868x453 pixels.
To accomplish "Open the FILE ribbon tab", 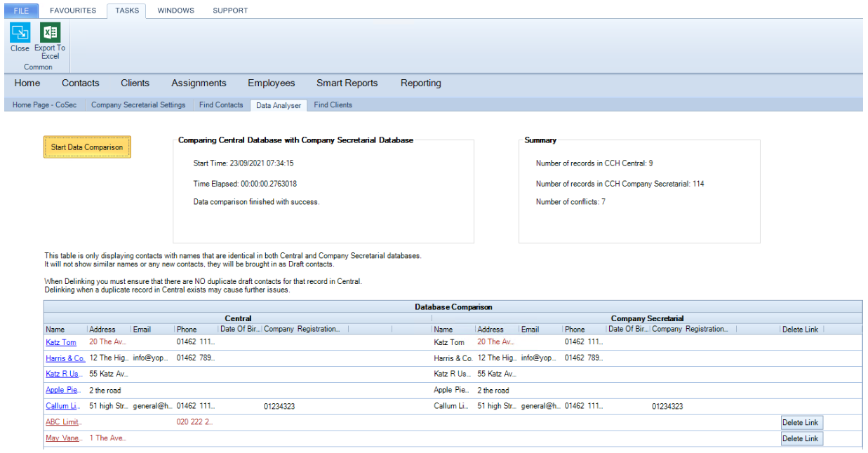I will [x=21, y=11].
